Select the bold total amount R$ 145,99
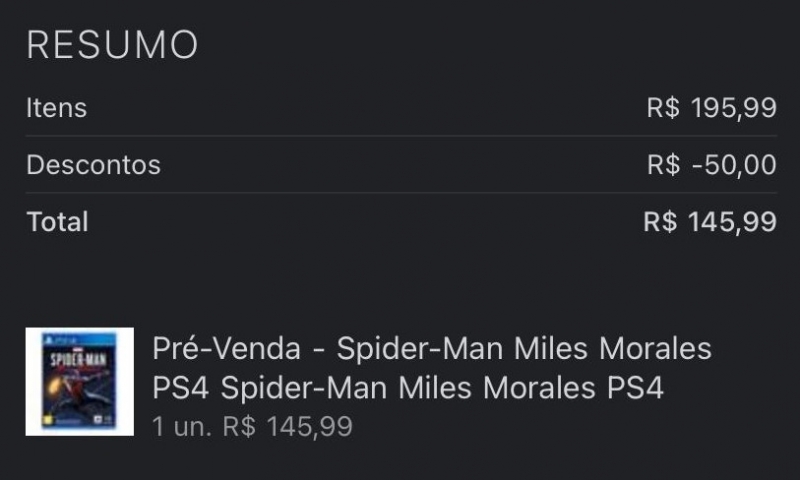 tap(710, 222)
